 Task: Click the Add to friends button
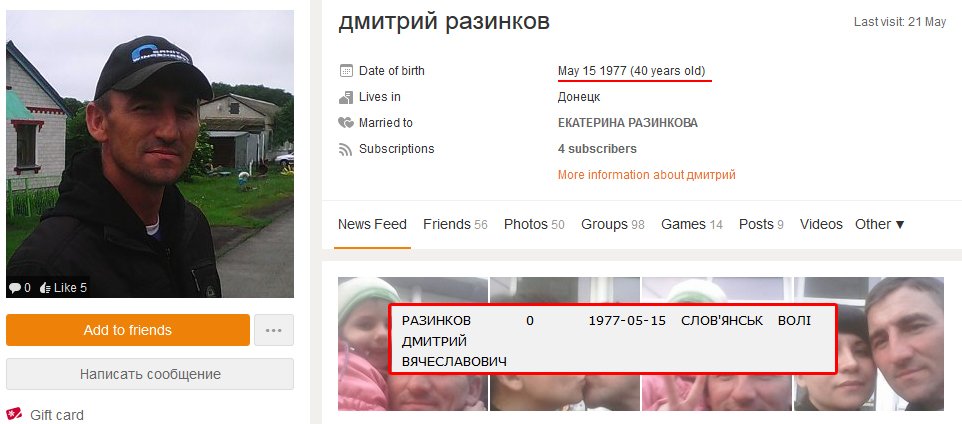click(128, 330)
